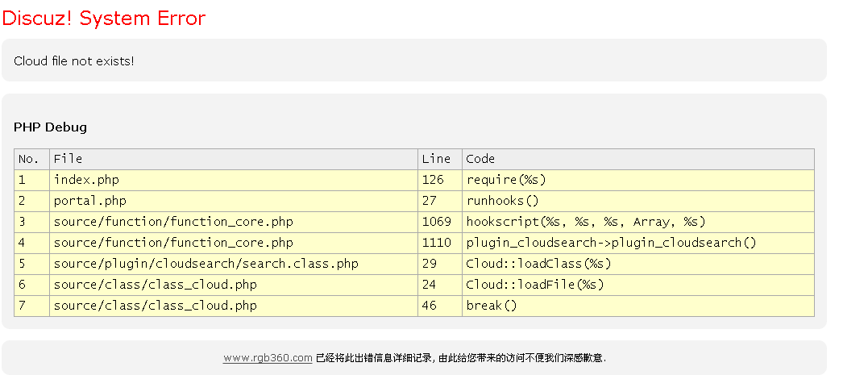Viewport: 868px width, 375px height.
Task: Click the 'No.' column header
Action: [32, 159]
